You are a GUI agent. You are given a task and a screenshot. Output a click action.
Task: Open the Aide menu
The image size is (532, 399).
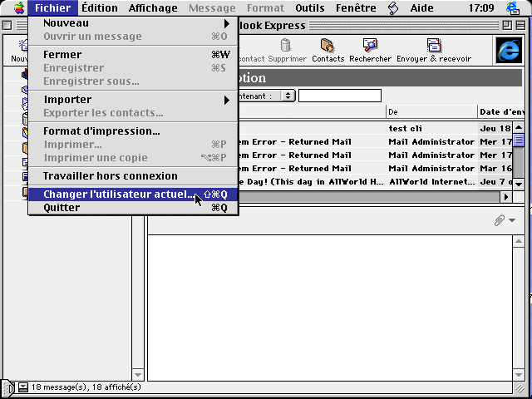pos(421,7)
